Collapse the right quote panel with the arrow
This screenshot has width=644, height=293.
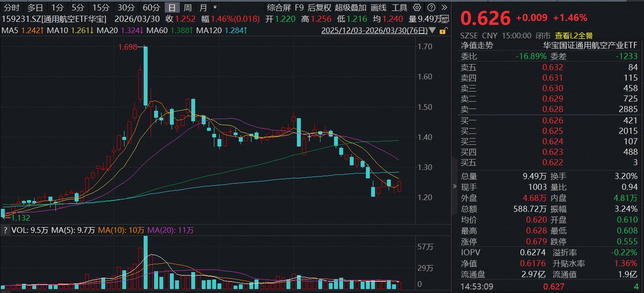pos(455,186)
